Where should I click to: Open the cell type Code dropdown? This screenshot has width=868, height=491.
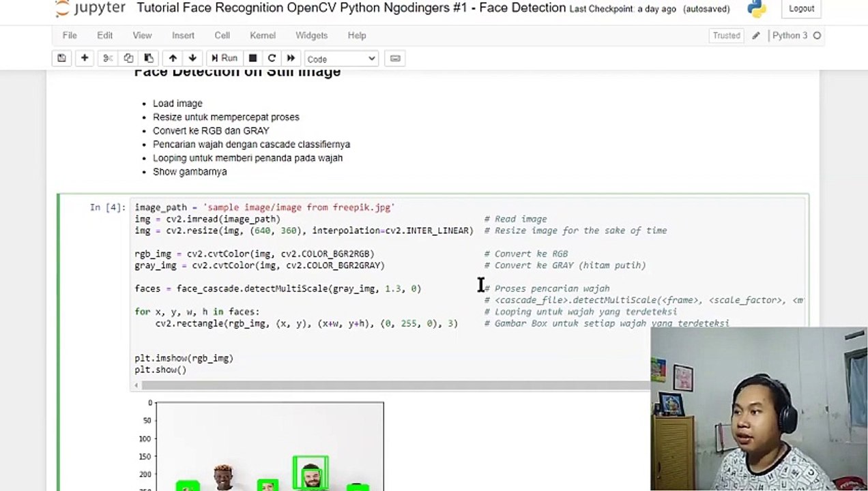341,59
